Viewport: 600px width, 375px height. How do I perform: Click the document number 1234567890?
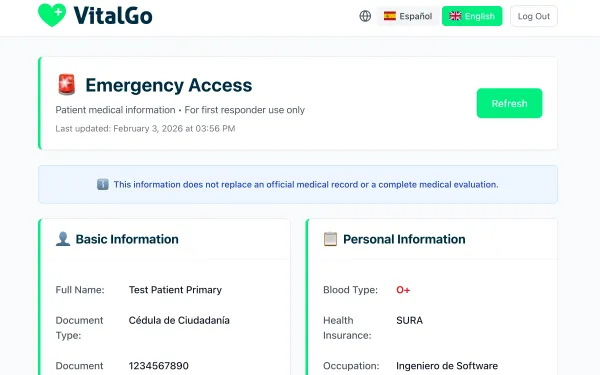[158, 365]
